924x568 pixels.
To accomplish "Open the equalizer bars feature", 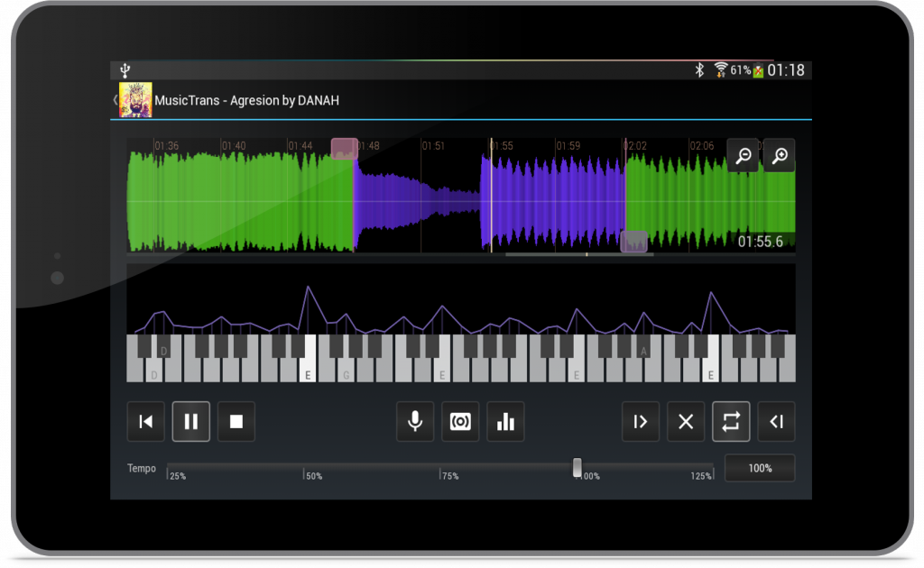I will (505, 421).
